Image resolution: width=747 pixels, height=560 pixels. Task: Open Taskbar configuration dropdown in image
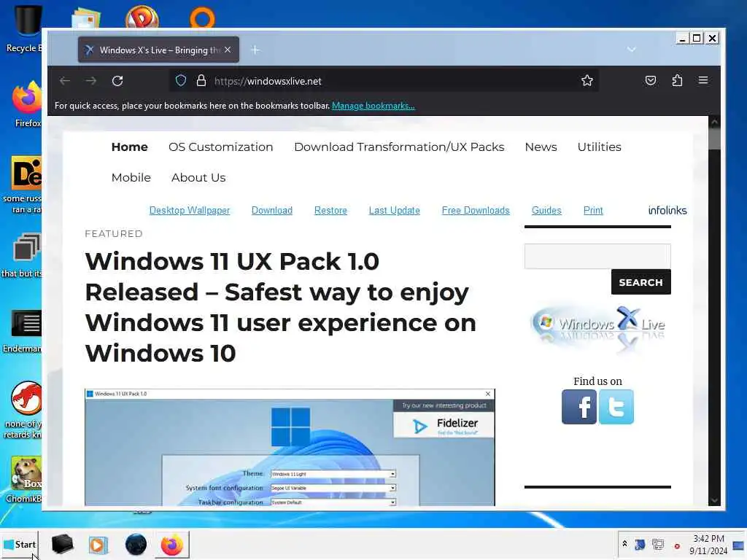pyautogui.click(x=333, y=502)
